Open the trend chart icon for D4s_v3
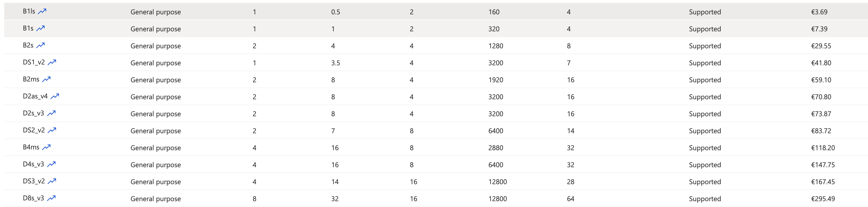The width and height of the screenshot is (868, 207). tap(51, 164)
